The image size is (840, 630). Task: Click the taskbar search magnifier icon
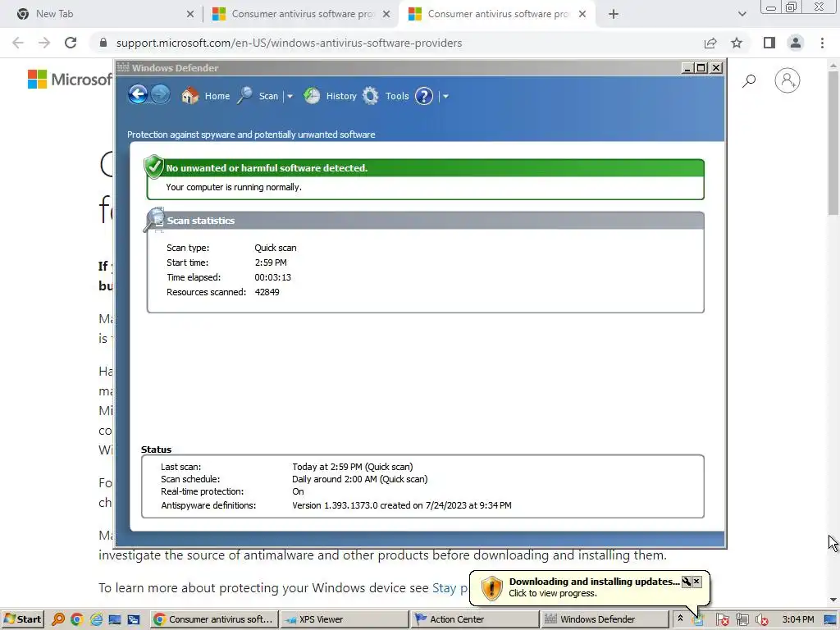pyautogui.click(x=58, y=619)
